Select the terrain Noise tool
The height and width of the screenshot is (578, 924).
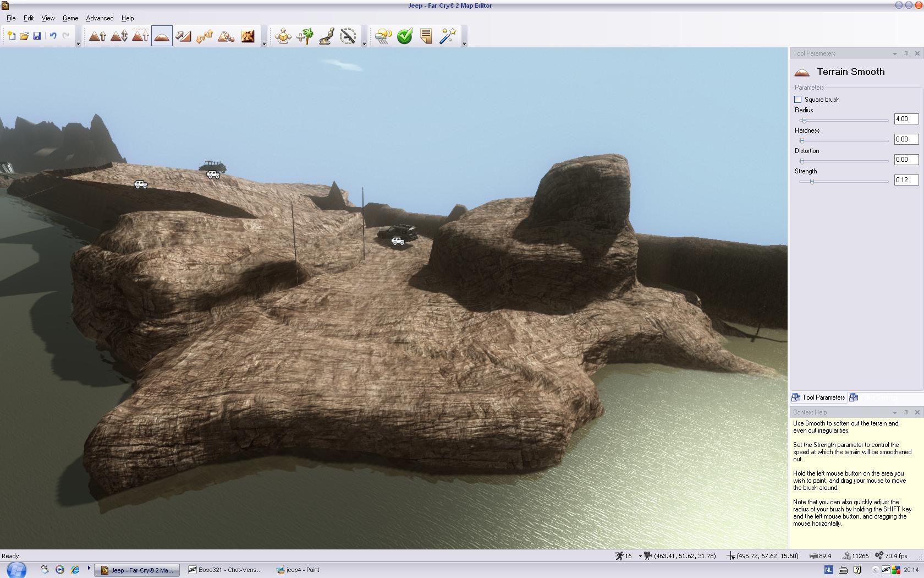205,36
